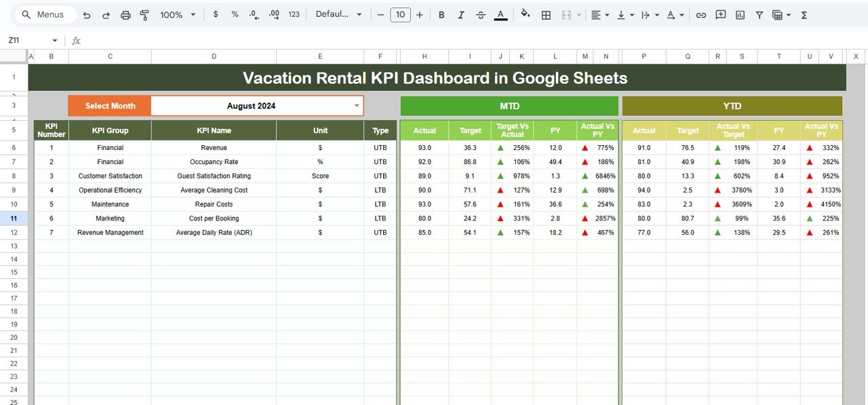
Task: Toggle italic formatting
Action: click(460, 14)
